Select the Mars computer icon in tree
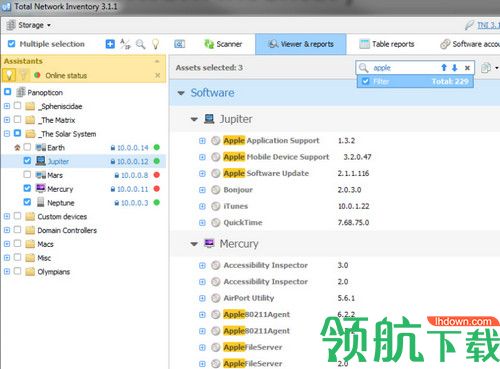 pos(41,175)
